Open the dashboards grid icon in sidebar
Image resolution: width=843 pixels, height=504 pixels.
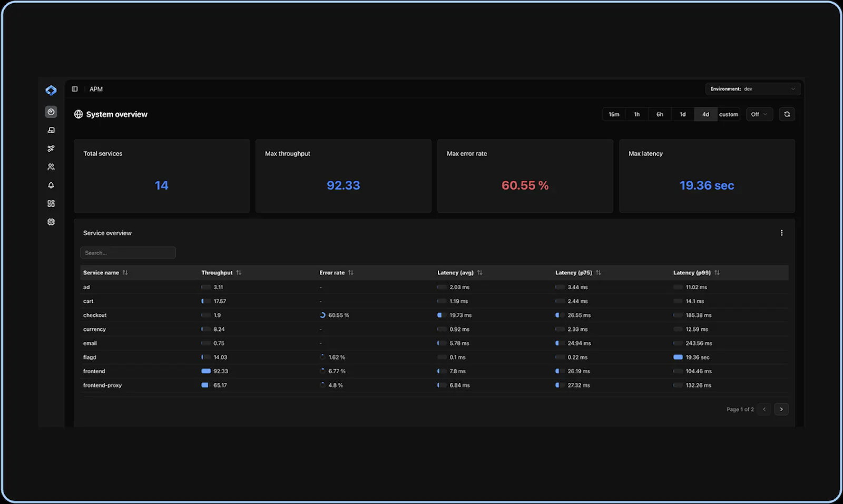[x=51, y=203]
